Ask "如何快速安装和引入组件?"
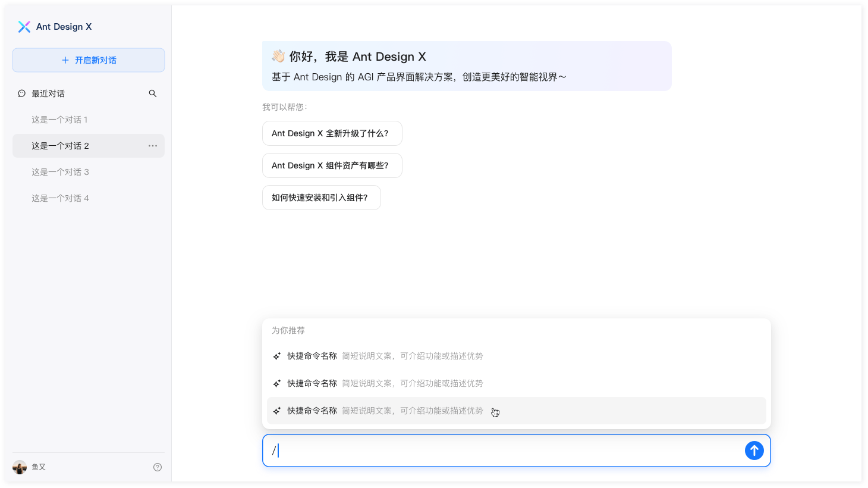The width and height of the screenshot is (868, 488). click(322, 198)
